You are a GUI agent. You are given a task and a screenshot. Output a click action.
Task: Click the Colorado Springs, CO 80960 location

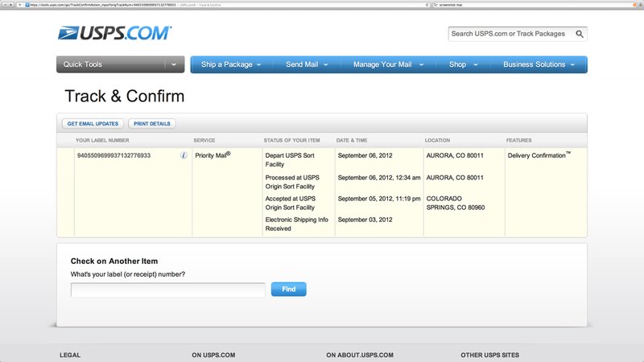[x=456, y=203]
